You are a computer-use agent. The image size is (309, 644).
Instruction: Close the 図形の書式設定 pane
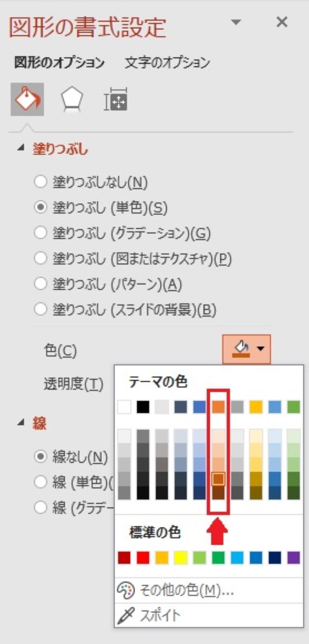tap(282, 23)
